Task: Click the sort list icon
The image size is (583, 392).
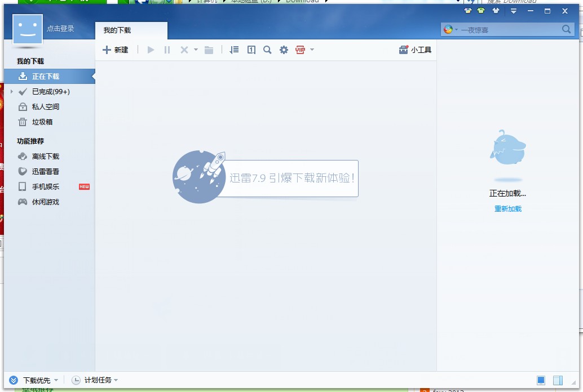Action: coord(234,50)
